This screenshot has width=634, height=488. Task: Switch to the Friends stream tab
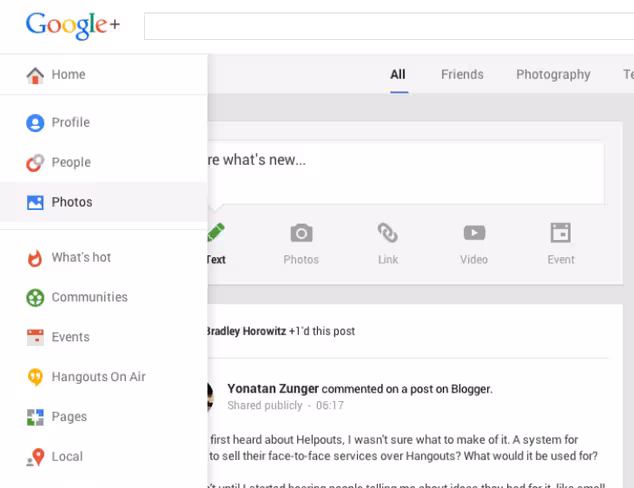[x=462, y=75]
